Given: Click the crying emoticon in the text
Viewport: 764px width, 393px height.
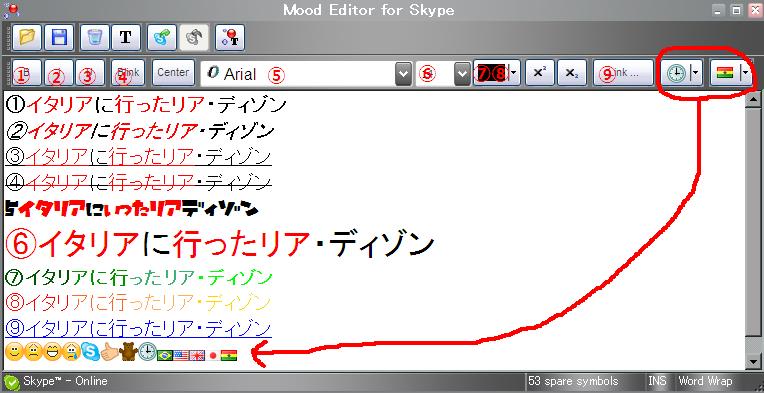Looking at the screenshot, I should pyautogui.click(x=71, y=352).
